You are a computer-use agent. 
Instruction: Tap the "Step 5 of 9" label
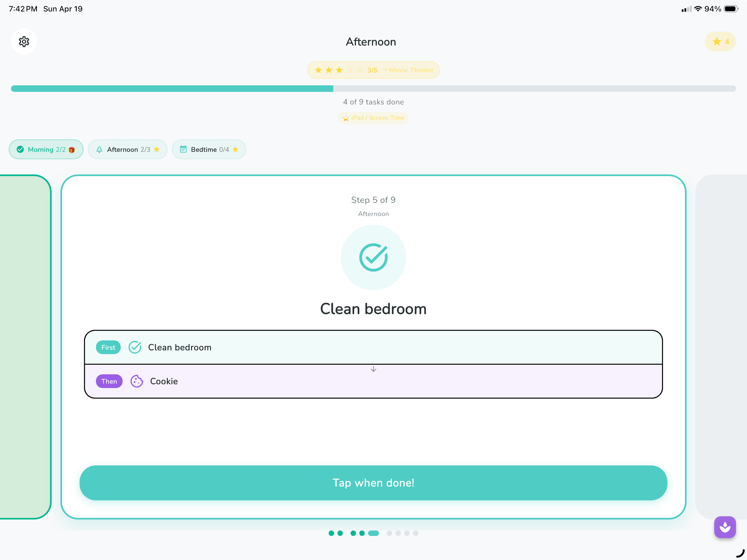[x=373, y=200]
